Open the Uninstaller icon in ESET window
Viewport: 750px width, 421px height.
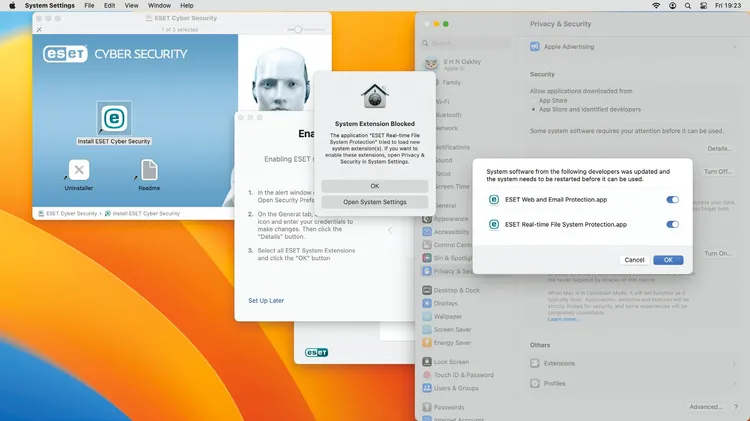pos(79,169)
